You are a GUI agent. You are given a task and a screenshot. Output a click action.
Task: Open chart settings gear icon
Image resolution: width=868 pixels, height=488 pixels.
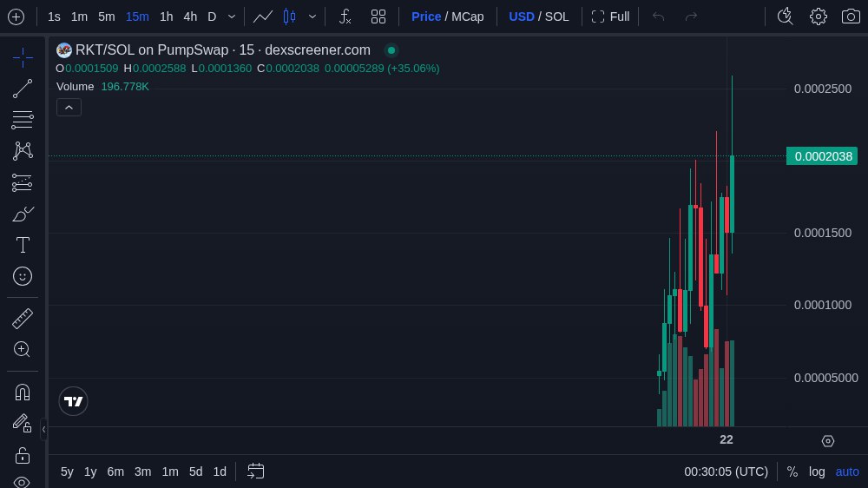[x=818, y=16]
